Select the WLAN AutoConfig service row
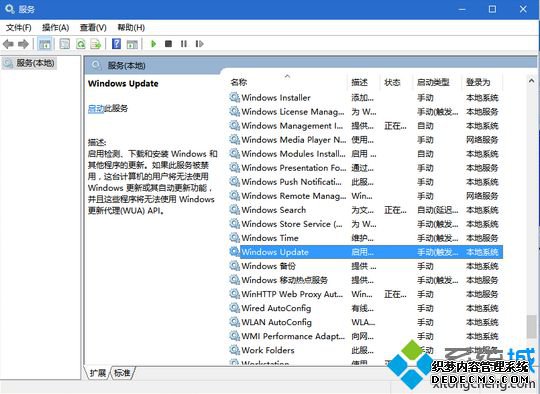 point(366,322)
